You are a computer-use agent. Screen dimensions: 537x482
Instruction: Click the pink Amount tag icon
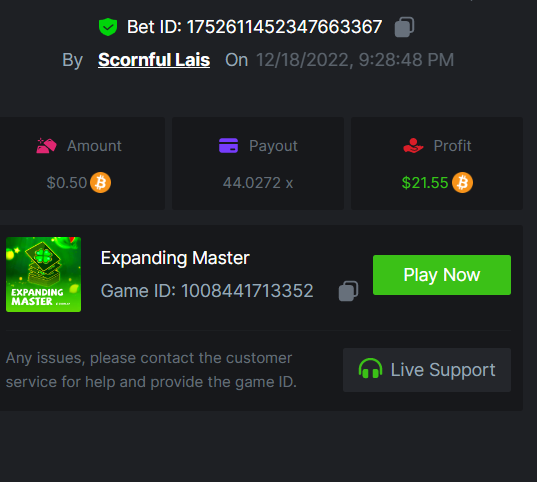pyautogui.click(x=47, y=146)
